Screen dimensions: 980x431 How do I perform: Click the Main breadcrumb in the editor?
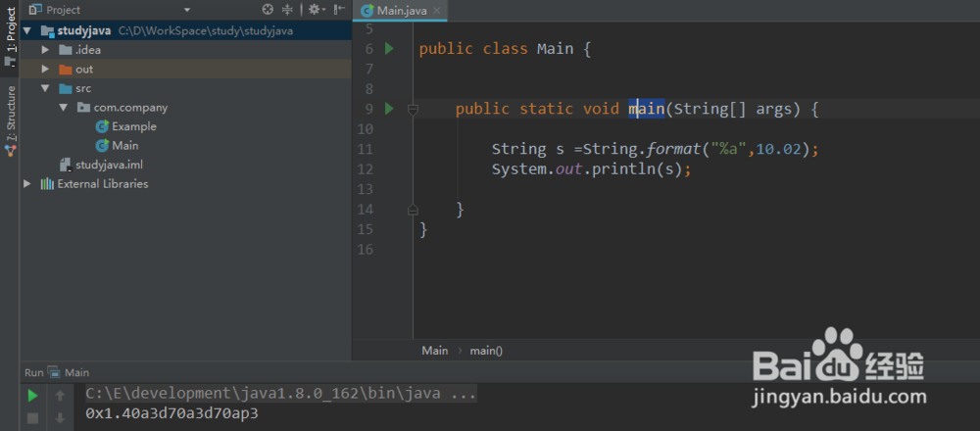434,351
